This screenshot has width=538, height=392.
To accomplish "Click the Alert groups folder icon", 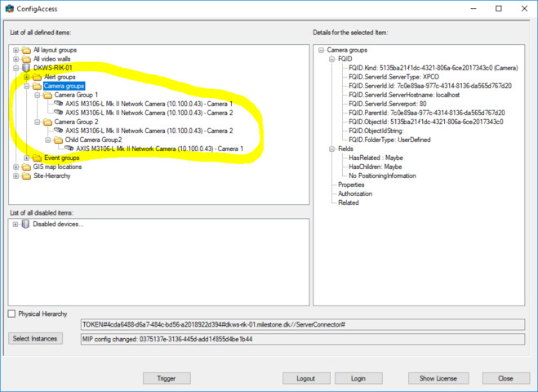I will [x=38, y=77].
